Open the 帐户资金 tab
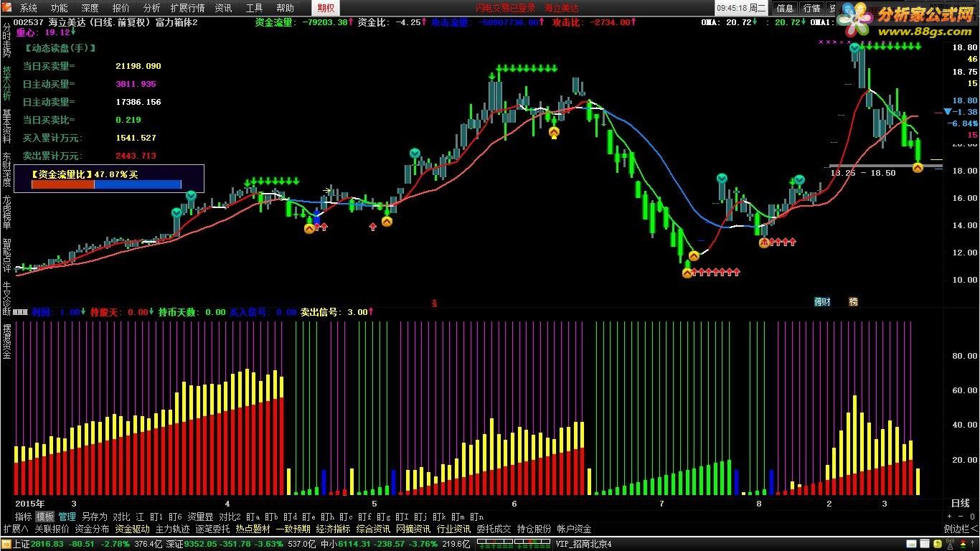The image size is (980, 551). [575, 529]
